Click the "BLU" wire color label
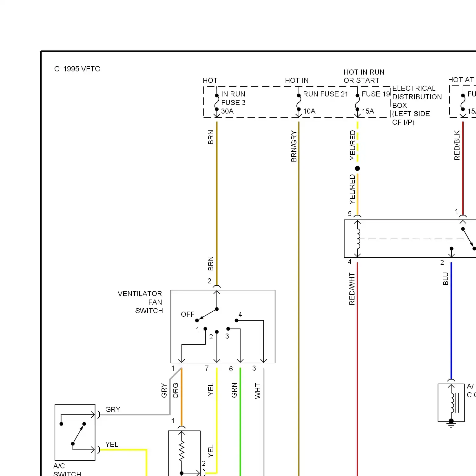This screenshot has width=476, height=476. pyautogui.click(x=446, y=279)
